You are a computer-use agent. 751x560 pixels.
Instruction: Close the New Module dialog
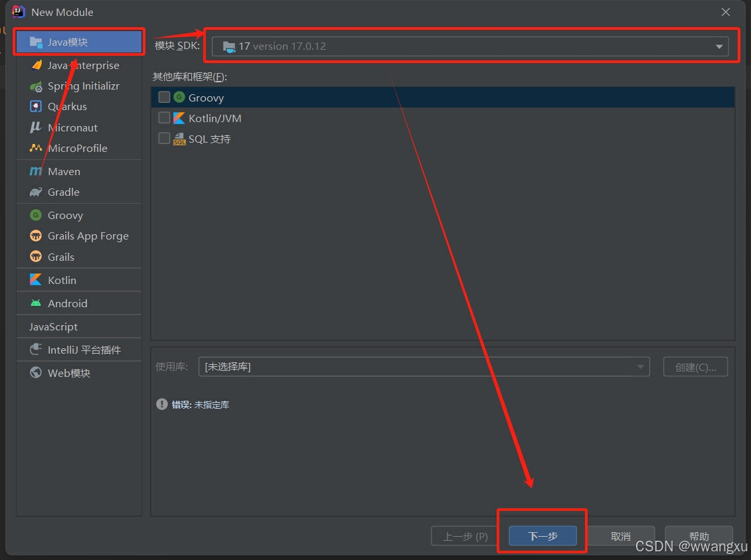tap(726, 12)
